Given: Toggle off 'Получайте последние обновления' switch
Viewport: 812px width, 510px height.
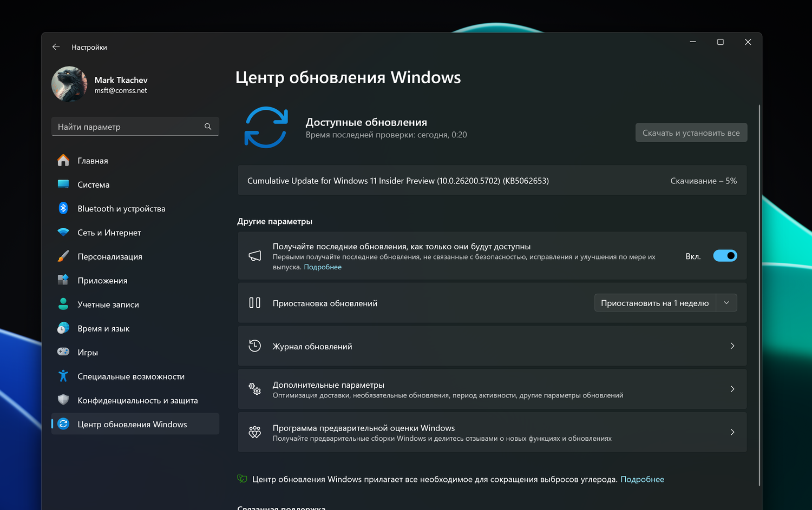Looking at the screenshot, I should pos(725,256).
